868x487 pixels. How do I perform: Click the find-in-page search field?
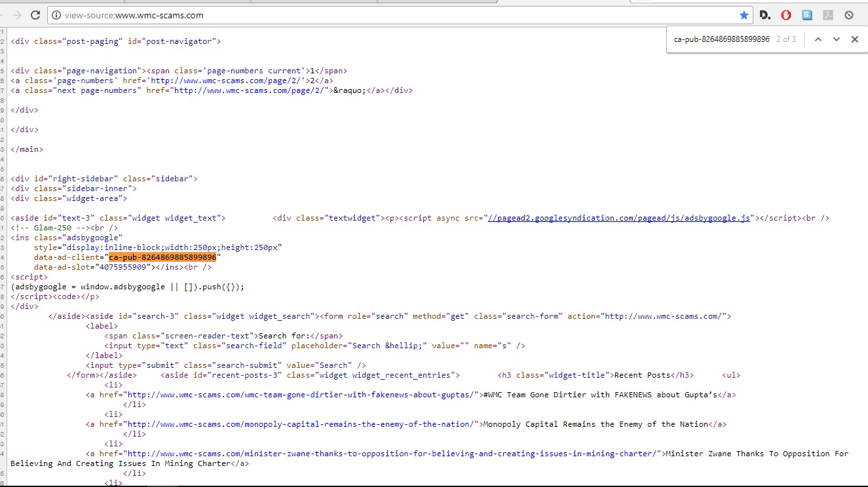click(722, 39)
